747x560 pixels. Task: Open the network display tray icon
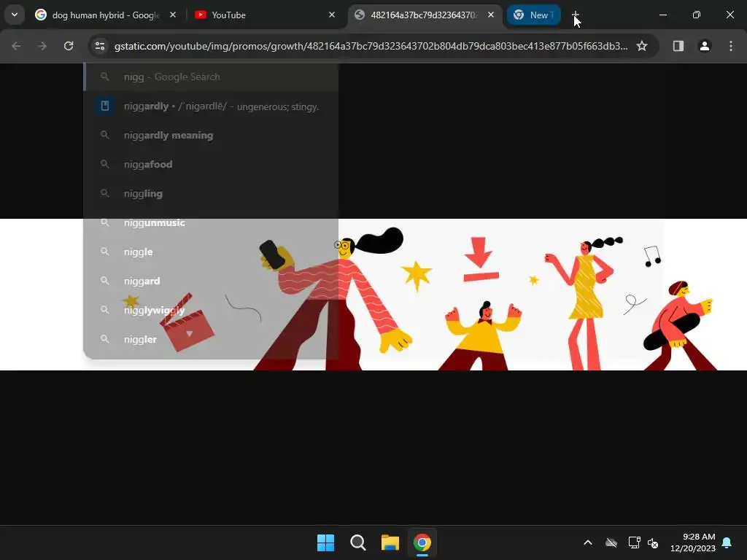click(634, 542)
